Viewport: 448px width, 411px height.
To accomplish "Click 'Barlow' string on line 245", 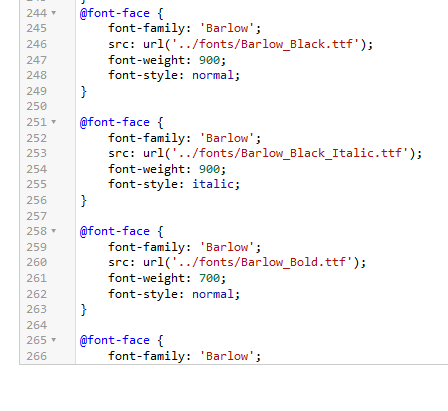I will point(227,28).
